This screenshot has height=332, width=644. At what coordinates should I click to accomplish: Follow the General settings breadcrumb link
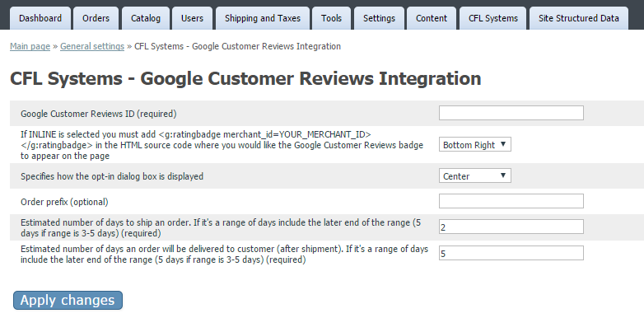tap(92, 46)
